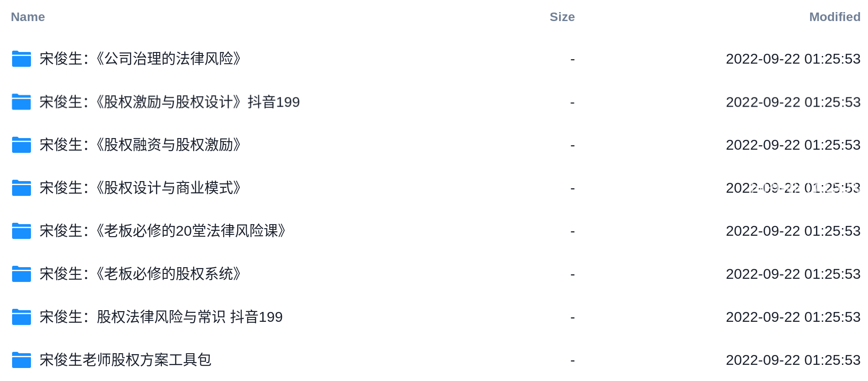Image resolution: width=868 pixels, height=381 pixels.
Task: Click folder icon for 老板必修的20堂法律风险课
Action: coord(21,231)
